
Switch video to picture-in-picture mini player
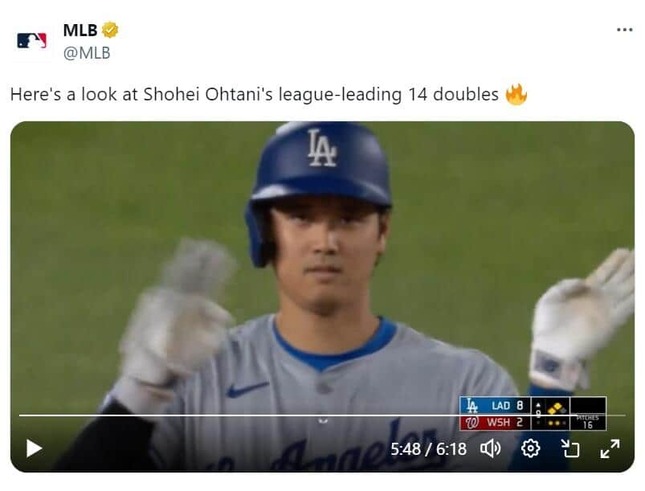click(570, 448)
